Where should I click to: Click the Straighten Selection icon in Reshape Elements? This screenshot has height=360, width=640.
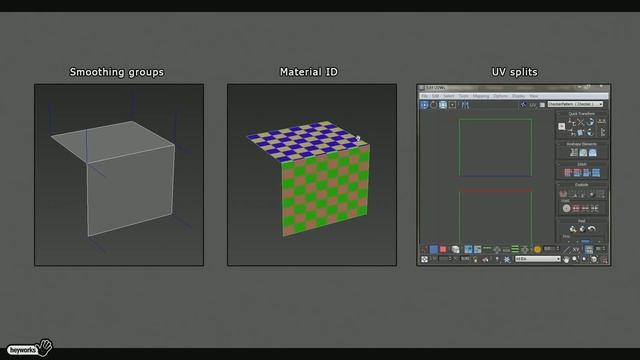point(573,153)
